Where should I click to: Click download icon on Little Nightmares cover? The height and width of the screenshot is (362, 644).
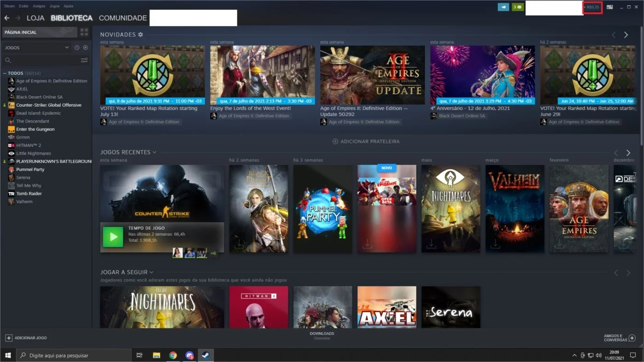[x=431, y=245]
